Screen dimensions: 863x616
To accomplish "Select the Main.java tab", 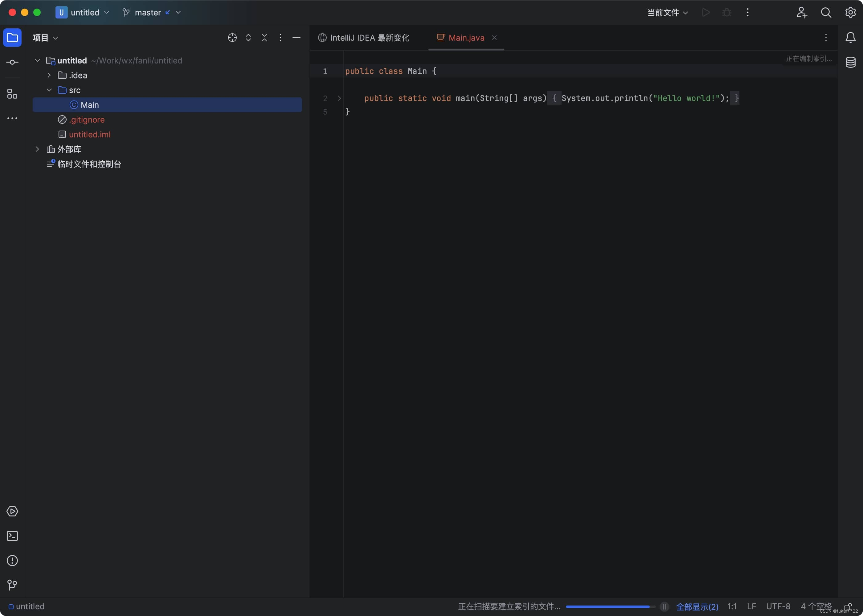I will pos(465,38).
